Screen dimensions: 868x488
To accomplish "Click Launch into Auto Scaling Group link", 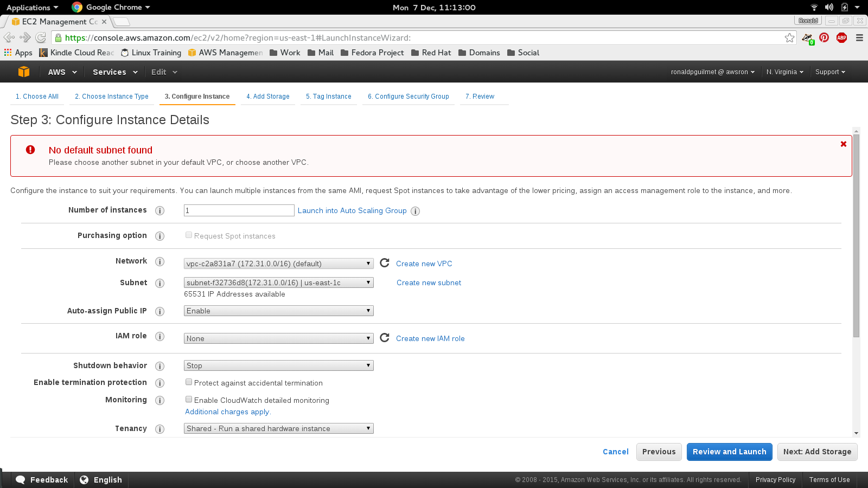I will 352,210.
